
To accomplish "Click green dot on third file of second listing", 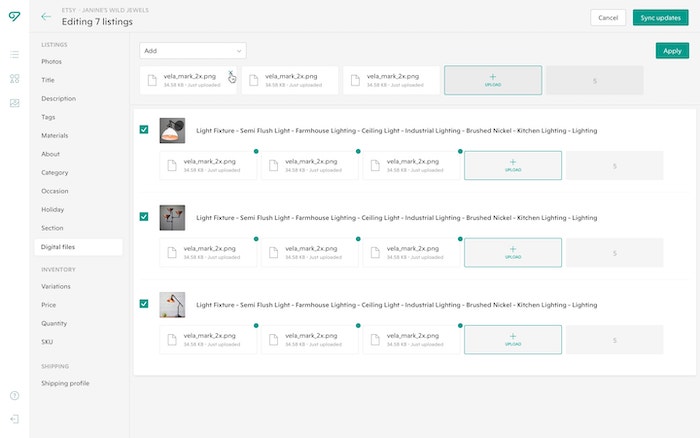I will pyautogui.click(x=460, y=239).
